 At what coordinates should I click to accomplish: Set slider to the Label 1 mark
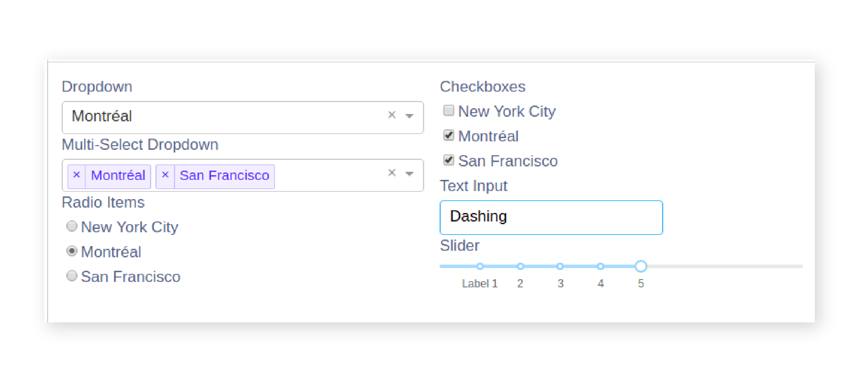coord(480,266)
